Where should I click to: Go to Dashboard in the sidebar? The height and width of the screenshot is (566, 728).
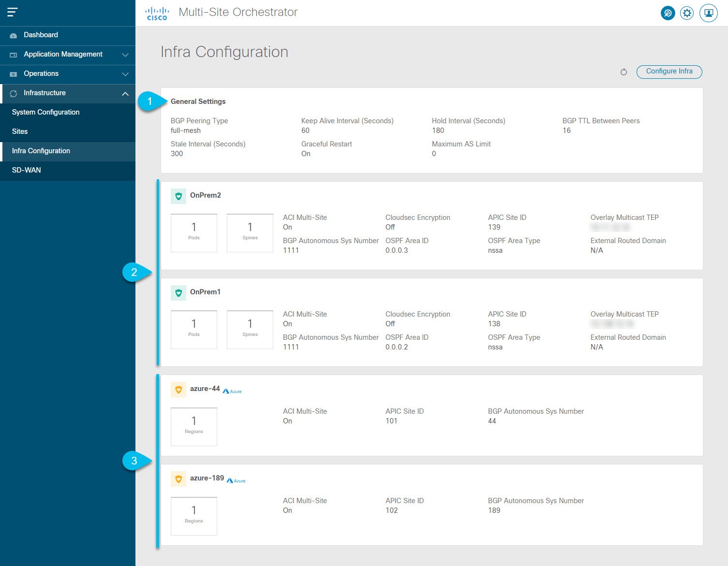coord(68,36)
